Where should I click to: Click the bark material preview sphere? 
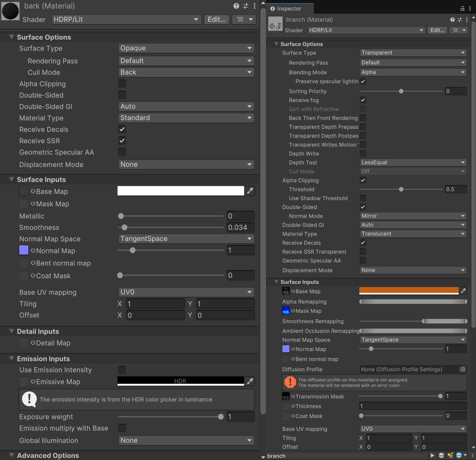pos(11,11)
